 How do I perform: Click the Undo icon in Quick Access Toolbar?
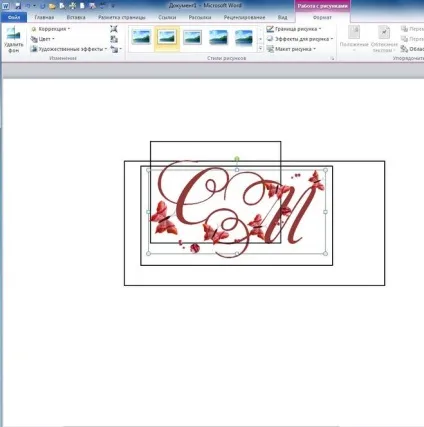(28, 6)
